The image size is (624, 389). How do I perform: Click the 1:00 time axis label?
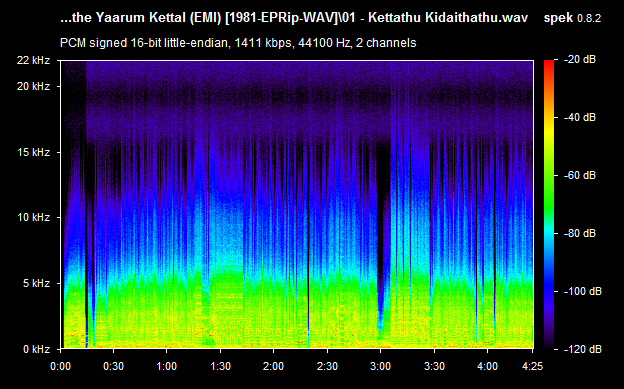pyautogui.click(x=166, y=366)
